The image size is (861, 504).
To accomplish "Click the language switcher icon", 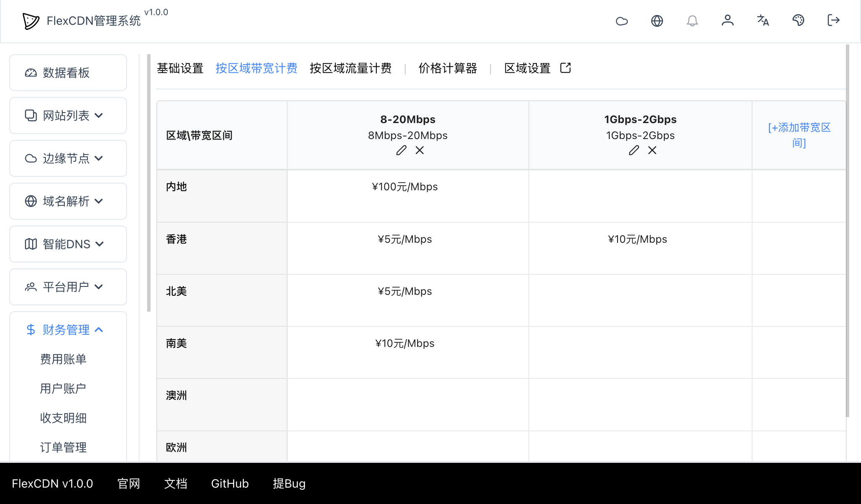I will pyautogui.click(x=763, y=21).
